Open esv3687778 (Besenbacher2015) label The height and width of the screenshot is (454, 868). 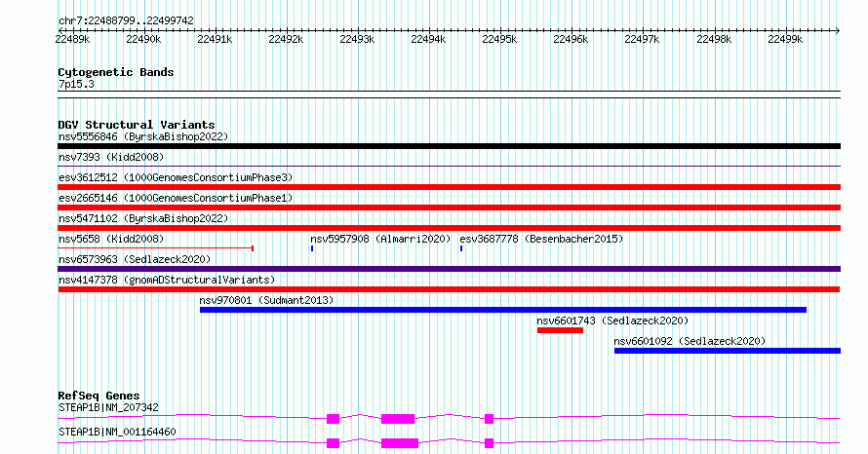pos(541,239)
